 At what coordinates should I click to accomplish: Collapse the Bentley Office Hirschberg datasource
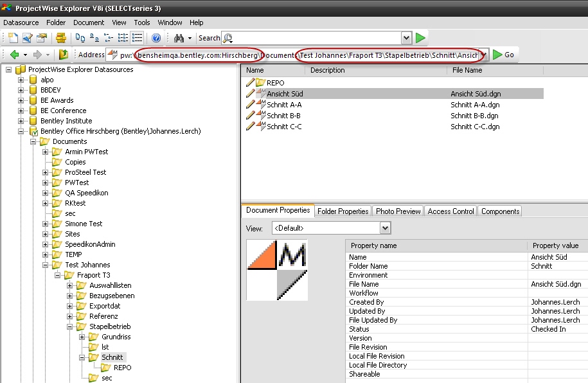21,131
